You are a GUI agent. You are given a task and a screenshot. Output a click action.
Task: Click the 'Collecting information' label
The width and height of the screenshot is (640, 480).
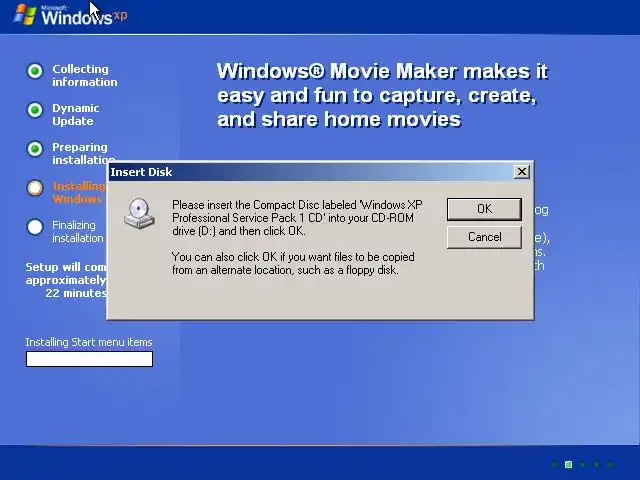click(x=84, y=76)
